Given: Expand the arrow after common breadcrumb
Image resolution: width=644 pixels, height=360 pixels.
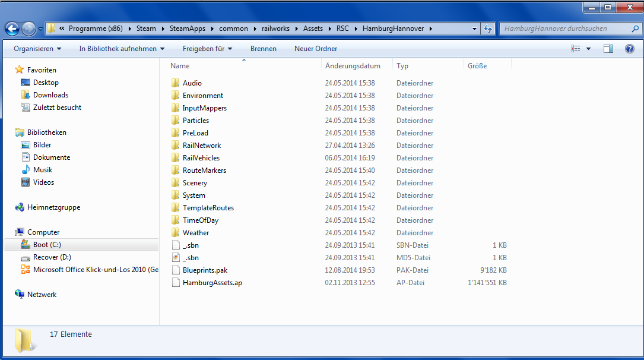Looking at the screenshot, I should tap(255, 29).
